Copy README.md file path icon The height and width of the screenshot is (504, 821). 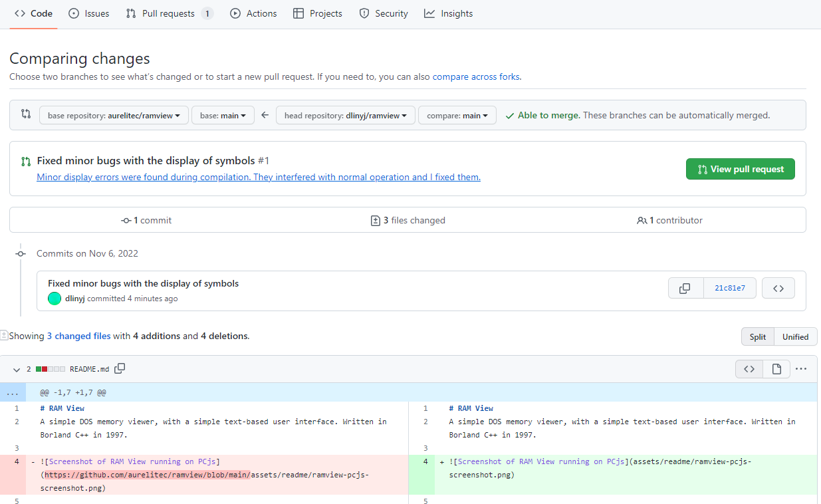[x=120, y=368]
